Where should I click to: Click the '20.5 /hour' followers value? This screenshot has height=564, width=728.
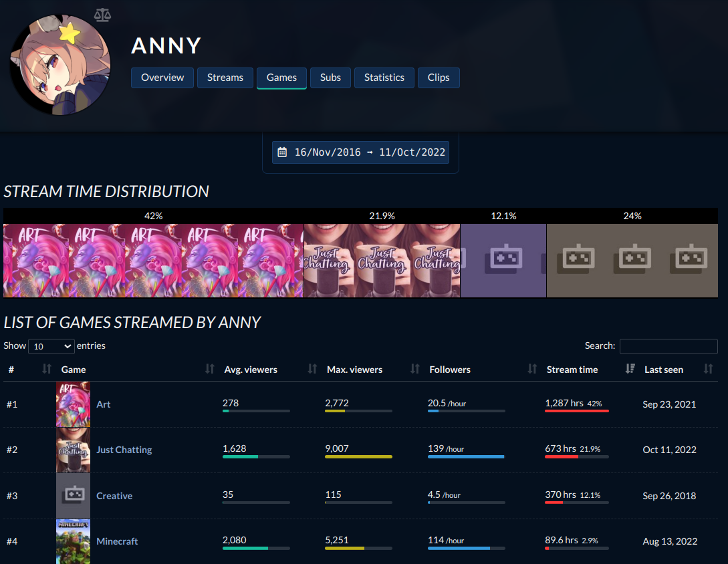coord(447,403)
